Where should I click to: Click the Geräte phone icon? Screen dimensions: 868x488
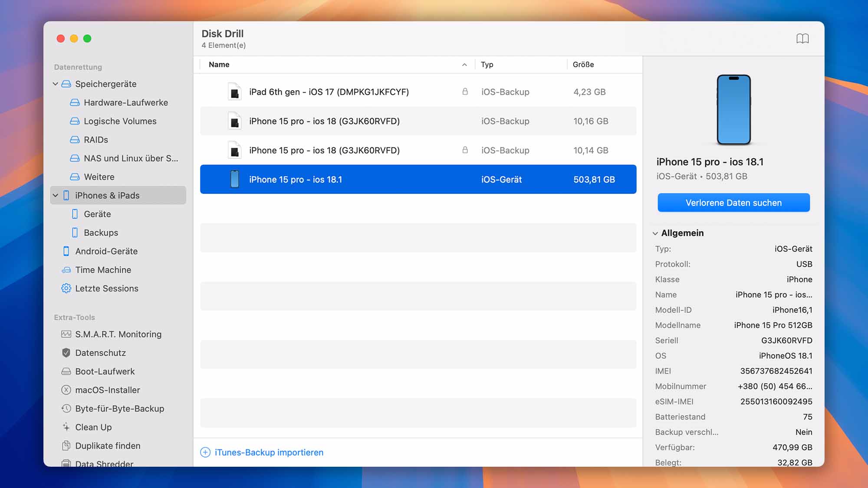point(75,214)
